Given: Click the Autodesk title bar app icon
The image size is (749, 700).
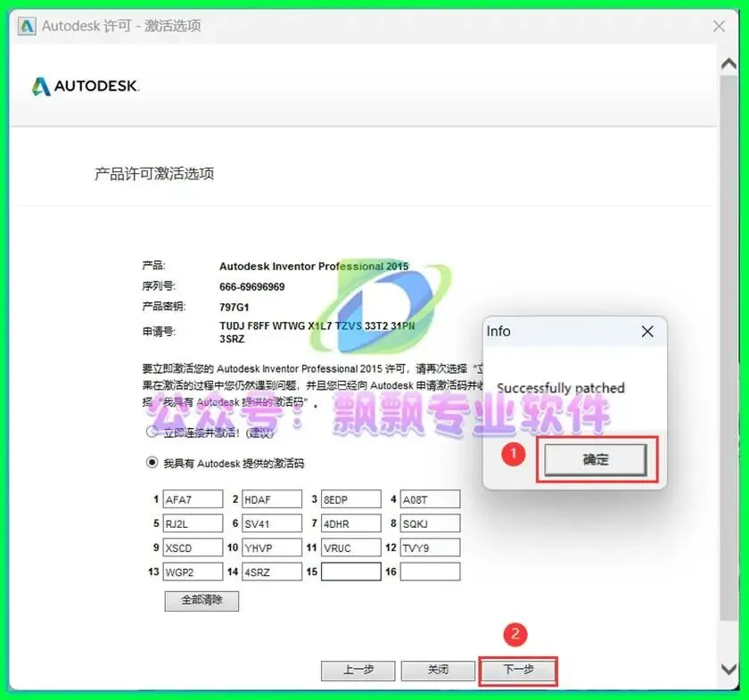Looking at the screenshot, I should click(x=27, y=25).
